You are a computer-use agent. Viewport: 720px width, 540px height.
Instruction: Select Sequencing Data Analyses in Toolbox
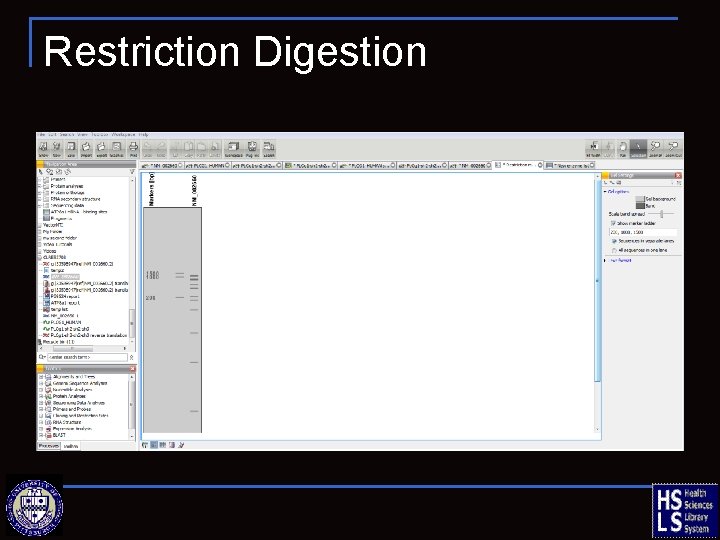pyautogui.click(x=79, y=403)
